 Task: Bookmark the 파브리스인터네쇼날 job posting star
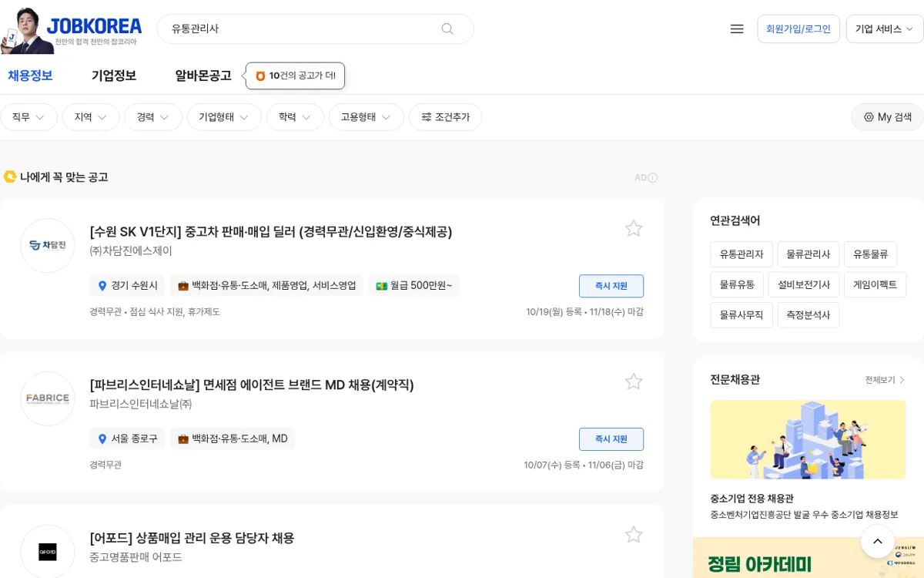click(634, 381)
